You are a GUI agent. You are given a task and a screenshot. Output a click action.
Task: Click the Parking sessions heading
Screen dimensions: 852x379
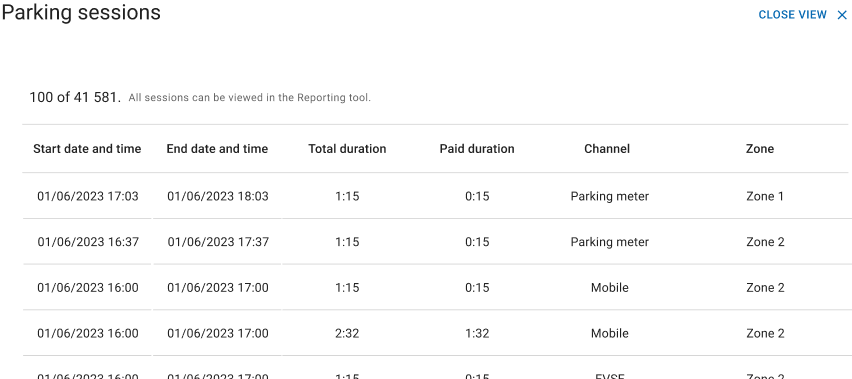point(81,12)
